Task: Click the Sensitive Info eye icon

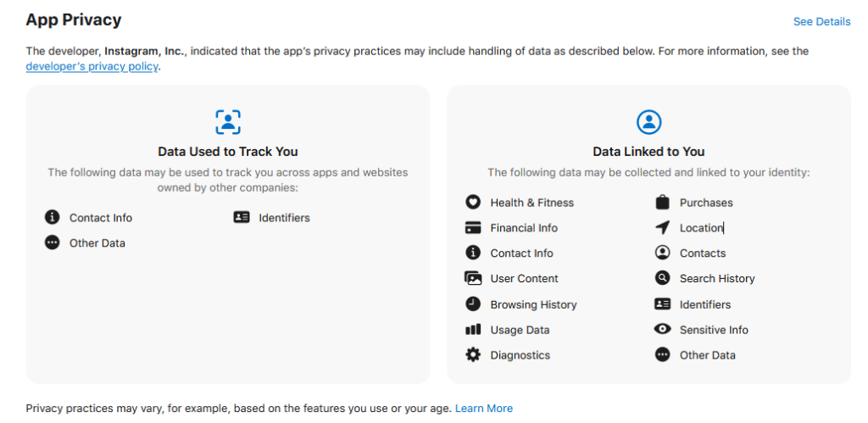Action: [x=663, y=330]
